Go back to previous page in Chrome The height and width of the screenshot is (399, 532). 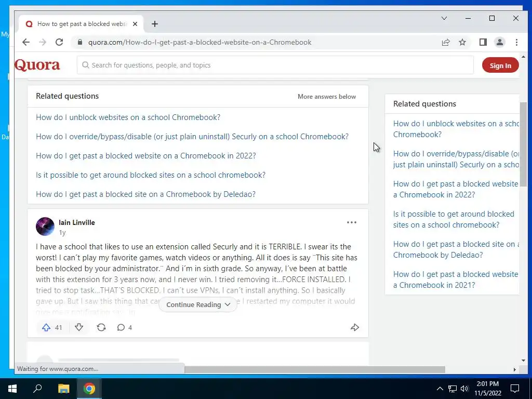(x=26, y=42)
